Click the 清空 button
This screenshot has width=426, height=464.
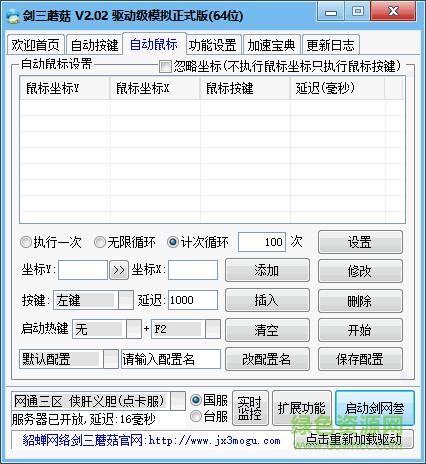click(x=267, y=330)
